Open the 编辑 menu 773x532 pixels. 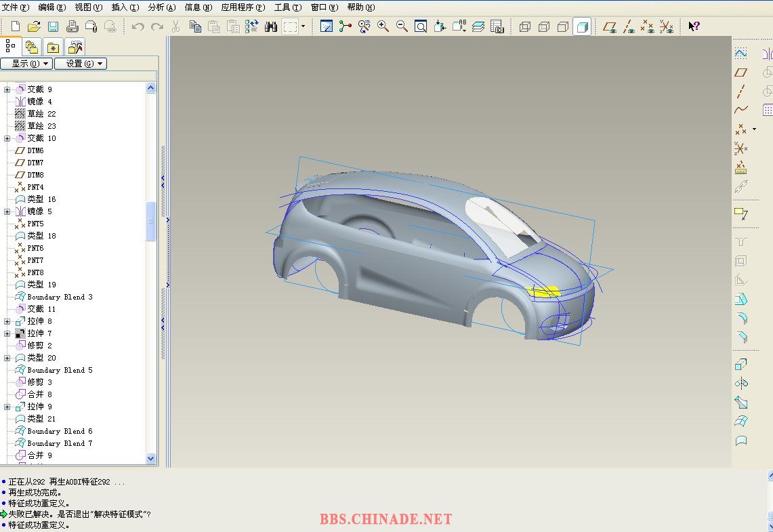(x=52, y=7)
